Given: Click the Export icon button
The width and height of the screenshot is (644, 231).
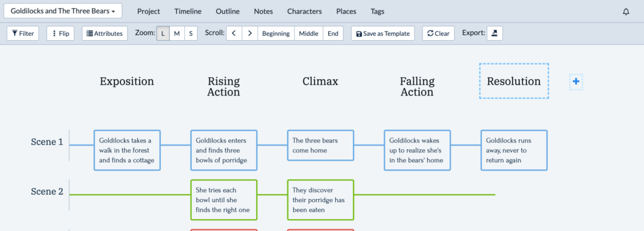Looking at the screenshot, I should 494,34.
